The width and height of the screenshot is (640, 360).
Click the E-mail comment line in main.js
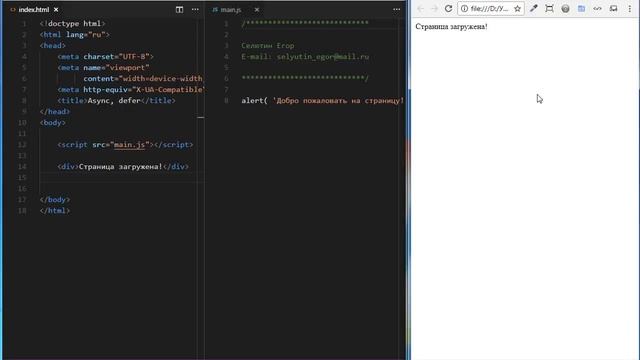point(305,57)
